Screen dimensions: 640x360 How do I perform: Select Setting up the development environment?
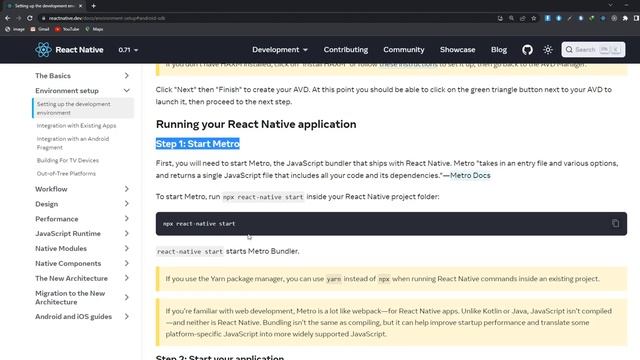pos(83,108)
